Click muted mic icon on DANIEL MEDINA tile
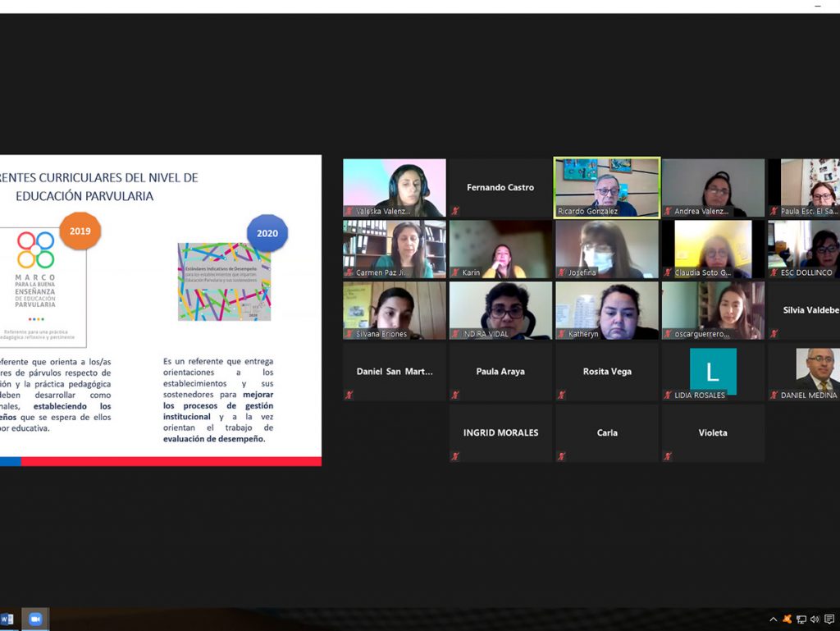The width and height of the screenshot is (840, 631). coord(774,396)
